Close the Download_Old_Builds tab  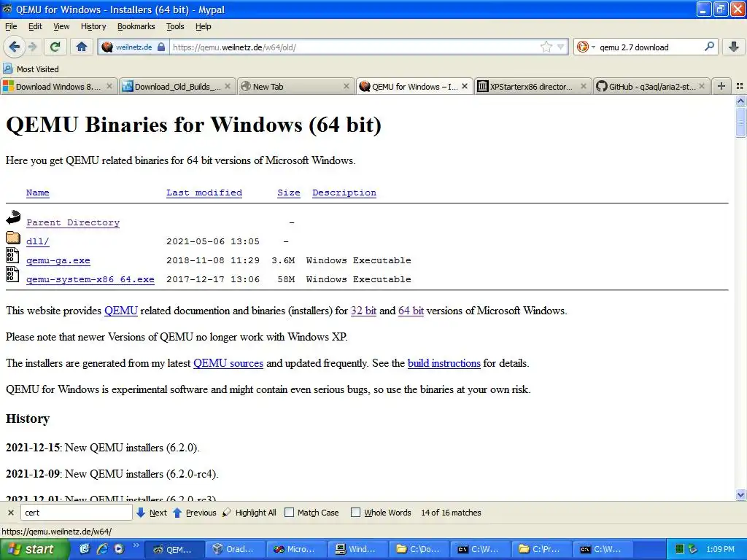[x=228, y=86]
